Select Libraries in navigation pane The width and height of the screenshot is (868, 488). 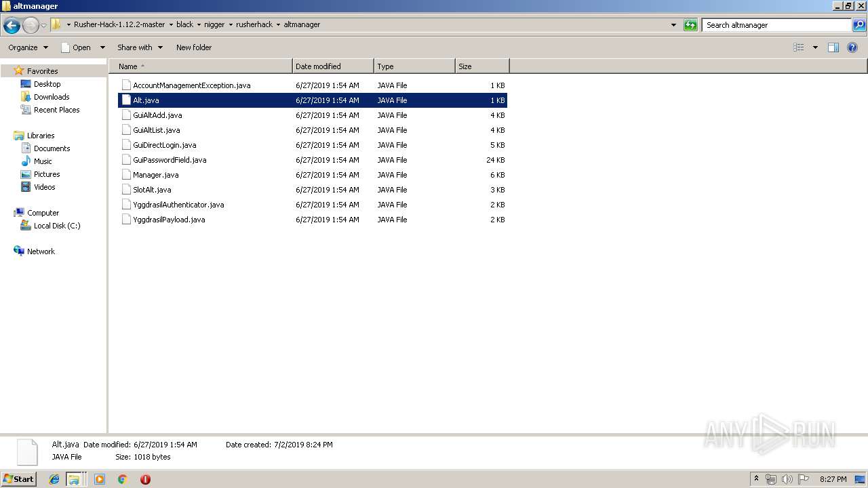(x=41, y=136)
